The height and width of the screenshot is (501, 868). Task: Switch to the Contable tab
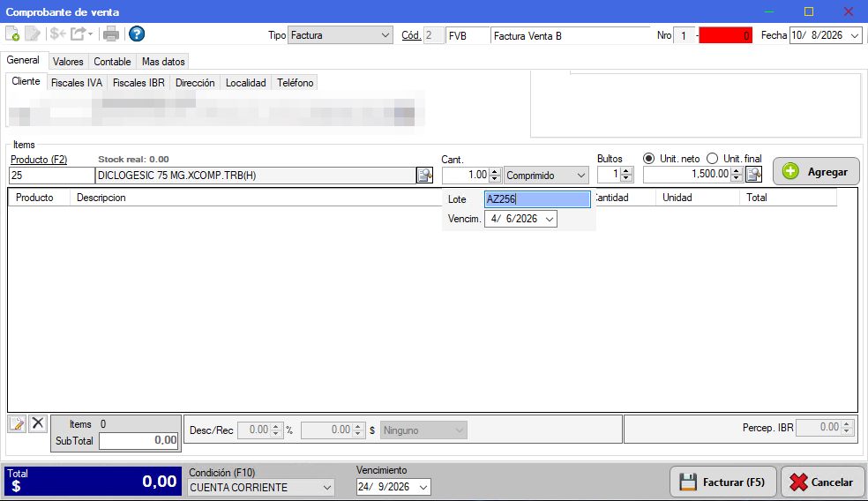point(112,62)
